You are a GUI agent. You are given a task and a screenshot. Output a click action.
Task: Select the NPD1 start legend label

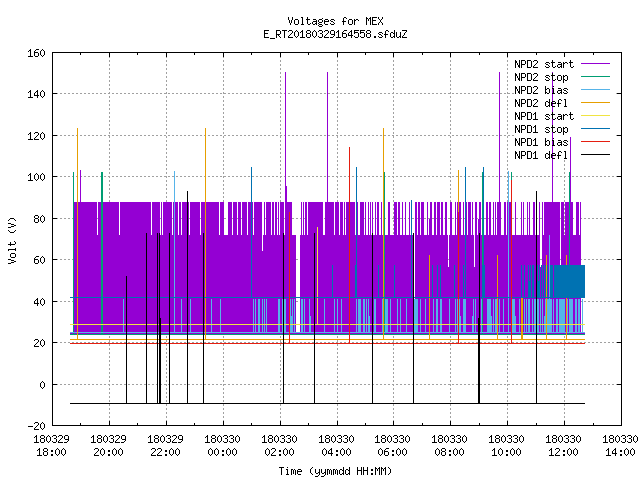(544, 116)
